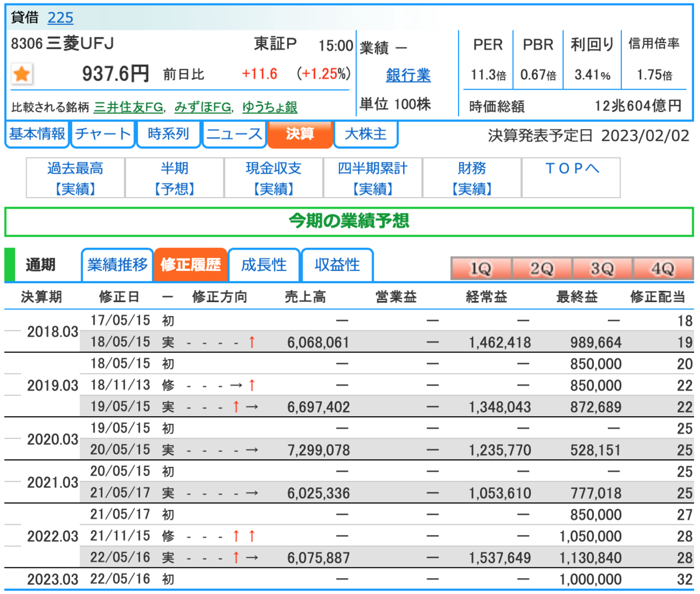Switch to the 収益性 tab
Viewport: 700px width, 594px height.
(x=337, y=265)
